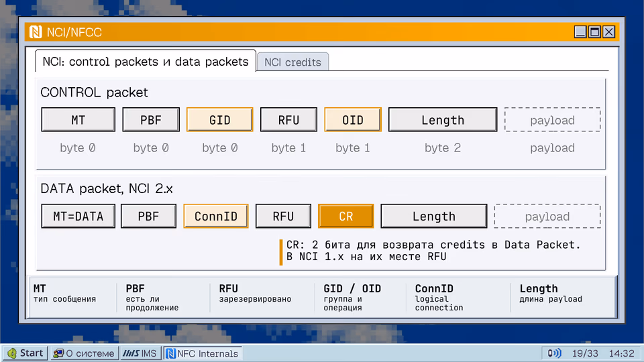Screen dimensions: 644x362
Task: Click the speaker volume tray icon
Action: coord(555,353)
